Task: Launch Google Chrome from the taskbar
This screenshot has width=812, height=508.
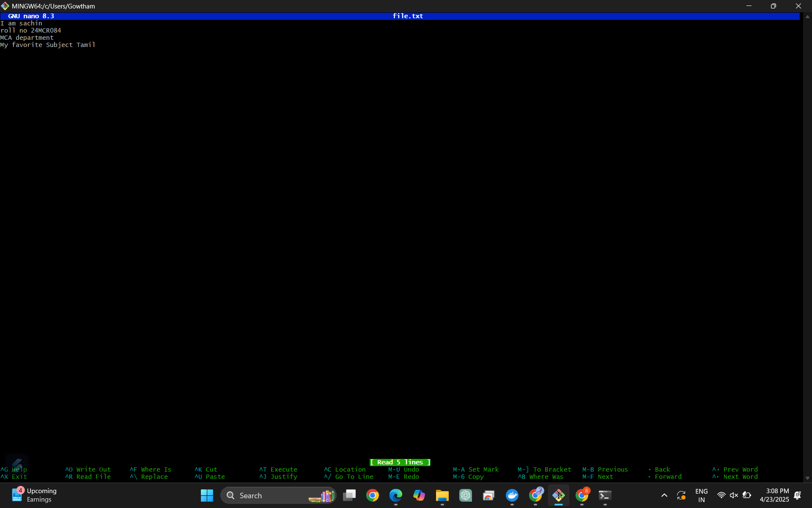Action: [373, 495]
